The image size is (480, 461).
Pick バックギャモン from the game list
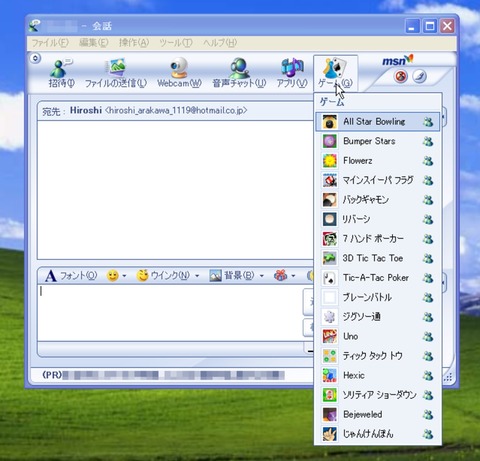377,200
